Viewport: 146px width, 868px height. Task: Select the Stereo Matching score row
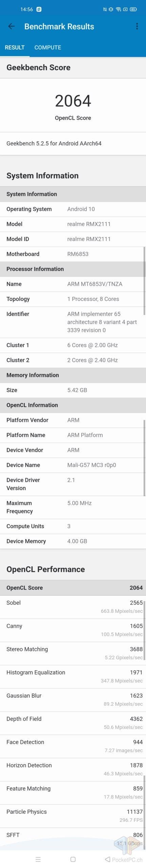click(73, 653)
